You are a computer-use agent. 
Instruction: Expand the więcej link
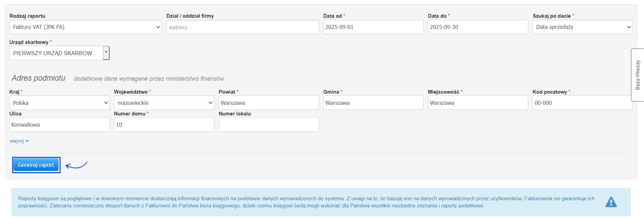click(x=19, y=141)
